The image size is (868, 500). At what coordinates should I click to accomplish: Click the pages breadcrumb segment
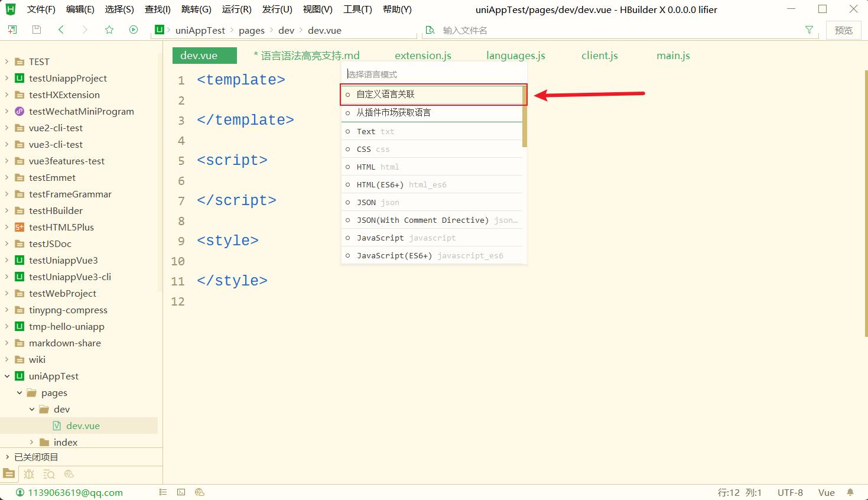click(252, 30)
